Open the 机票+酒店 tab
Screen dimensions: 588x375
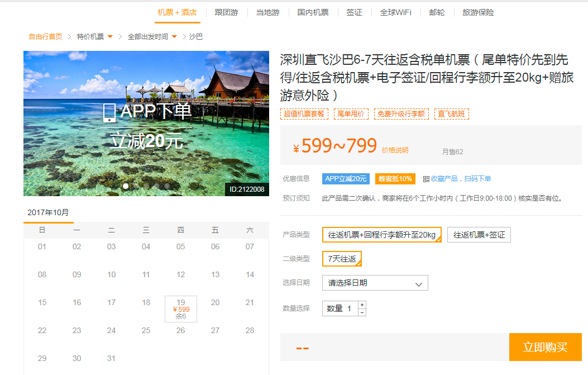click(x=177, y=12)
